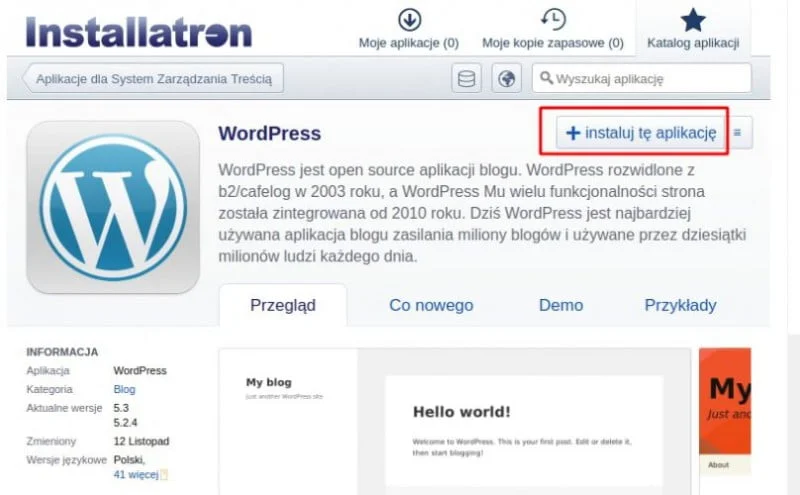
Task: Click the Polski language value
Action: pos(129,460)
